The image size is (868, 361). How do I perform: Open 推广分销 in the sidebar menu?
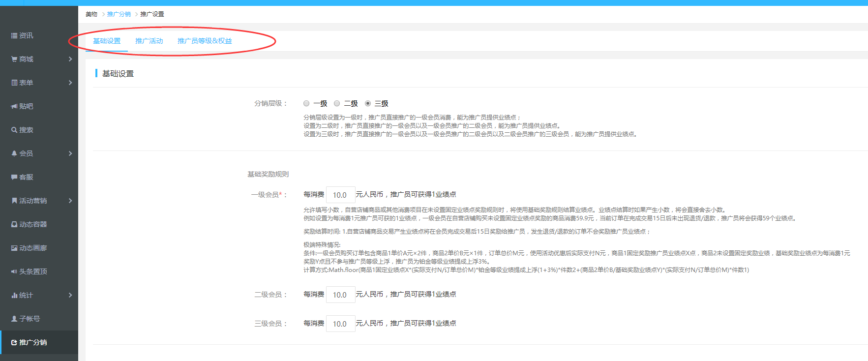[33, 342]
